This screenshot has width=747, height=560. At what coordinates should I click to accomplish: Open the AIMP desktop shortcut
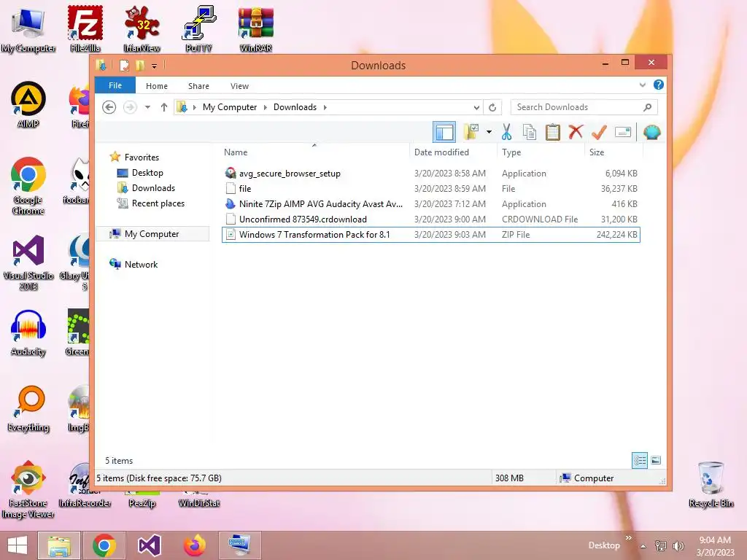tap(28, 105)
